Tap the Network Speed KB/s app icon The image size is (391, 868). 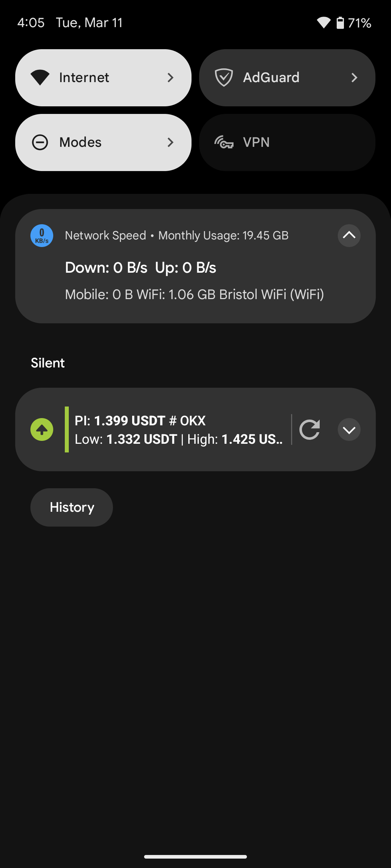coord(42,236)
